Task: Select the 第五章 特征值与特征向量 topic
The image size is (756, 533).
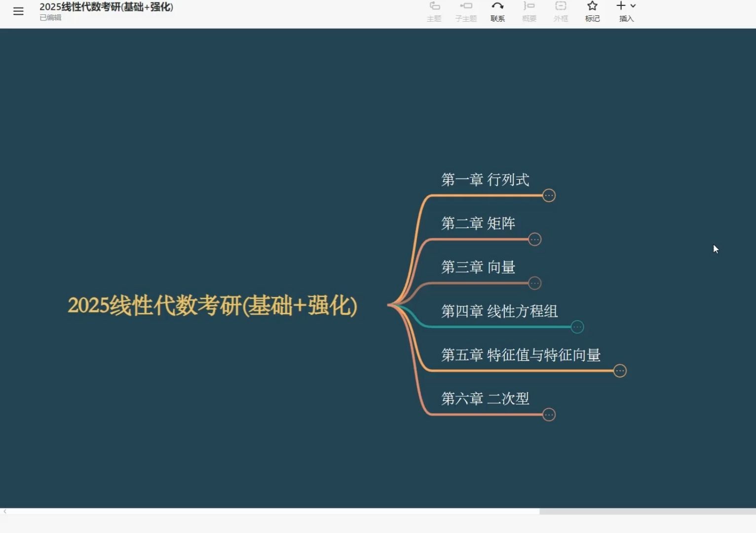Action: pos(521,355)
